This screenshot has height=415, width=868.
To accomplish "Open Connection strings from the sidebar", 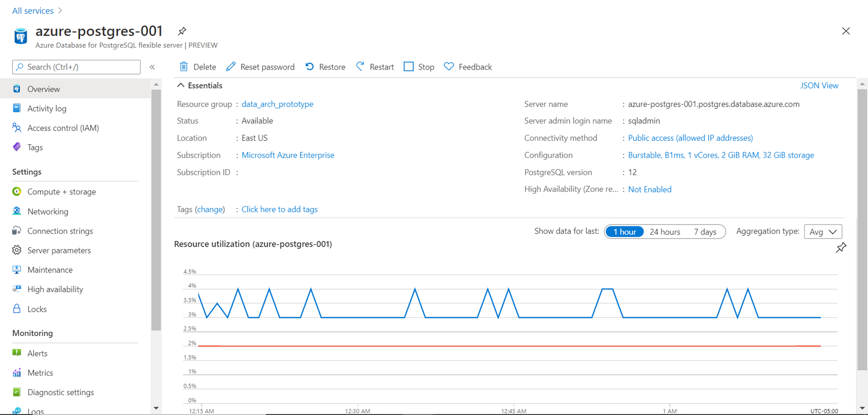I will (60, 231).
